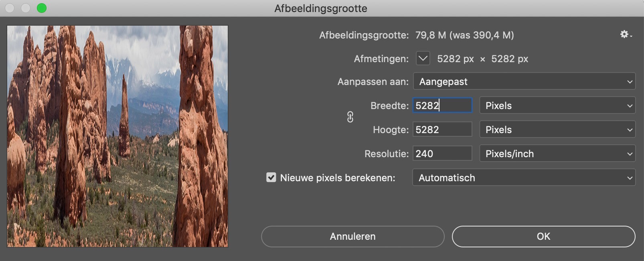Open the Pixels/inch resolution unit dropdown
The image size is (644, 261).
point(557,154)
